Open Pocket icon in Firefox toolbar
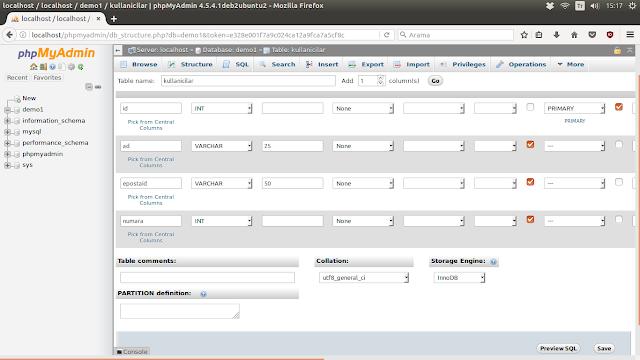Screen dimensions: 640x360 pos(592,35)
